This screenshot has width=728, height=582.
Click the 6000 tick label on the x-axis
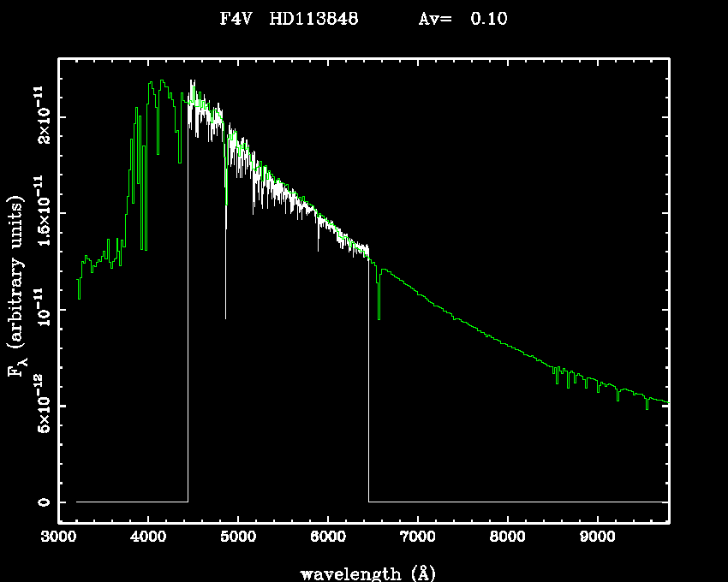pos(328,537)
